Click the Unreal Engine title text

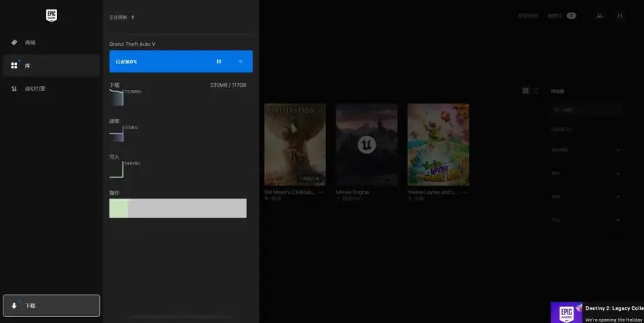pos(352,192)
